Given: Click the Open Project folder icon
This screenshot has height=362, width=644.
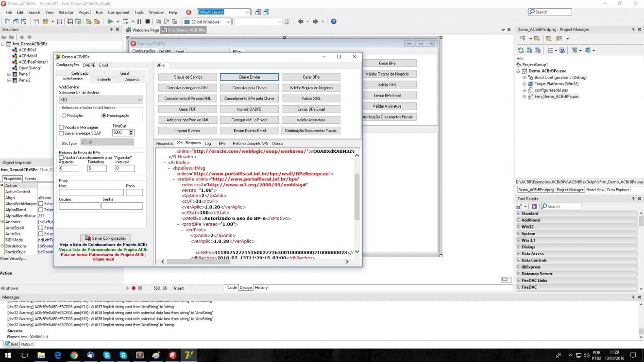Looking at the screenshot, I should 46,22.
